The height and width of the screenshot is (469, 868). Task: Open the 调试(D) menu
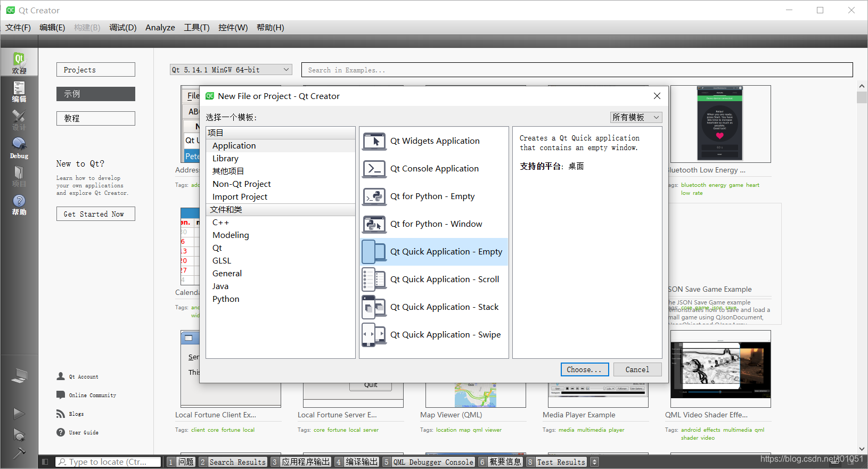pos(123,28)
